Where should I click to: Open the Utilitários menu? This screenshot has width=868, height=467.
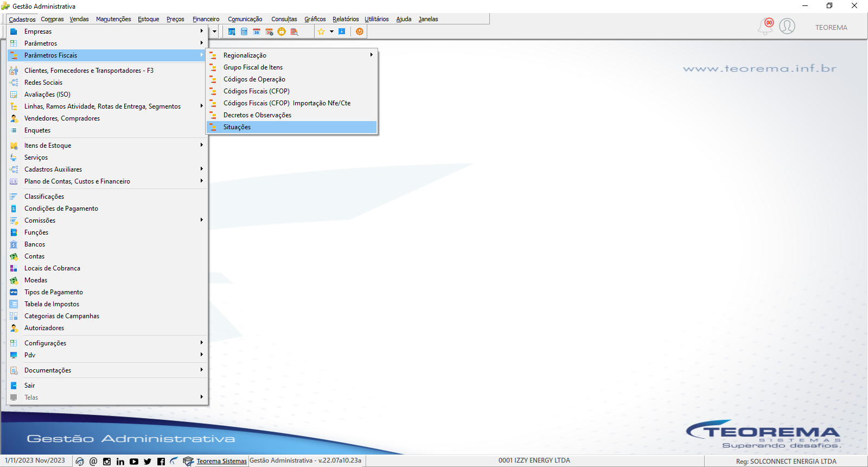376,19
